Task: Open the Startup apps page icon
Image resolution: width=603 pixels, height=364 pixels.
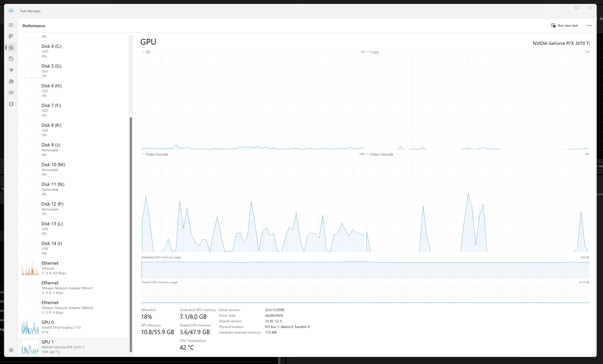Action: tap(11, 70)
